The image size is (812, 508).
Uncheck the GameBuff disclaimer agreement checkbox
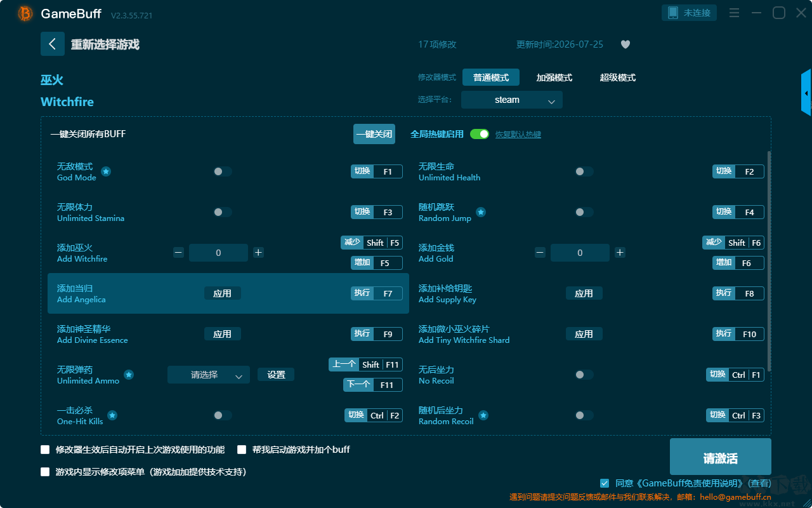605,483
